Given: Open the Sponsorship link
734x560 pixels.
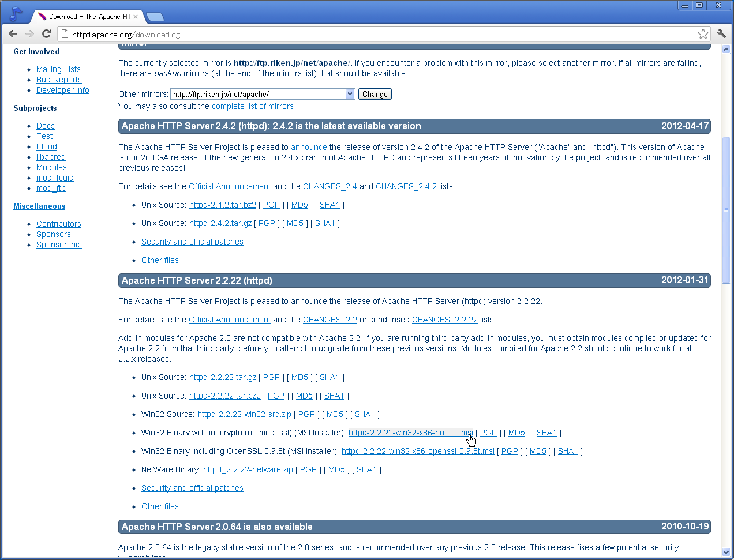Looking at the screenshot, I should pos(59,245).
